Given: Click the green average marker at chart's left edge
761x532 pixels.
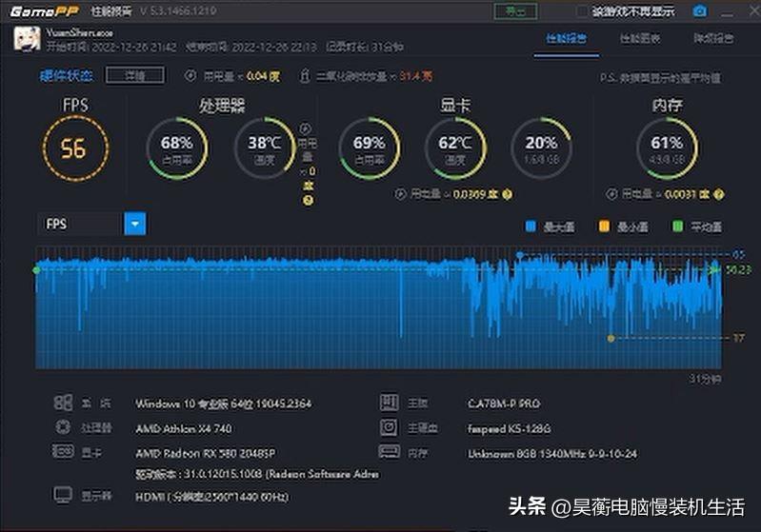Looking at the screenshot, I should 36,269.
